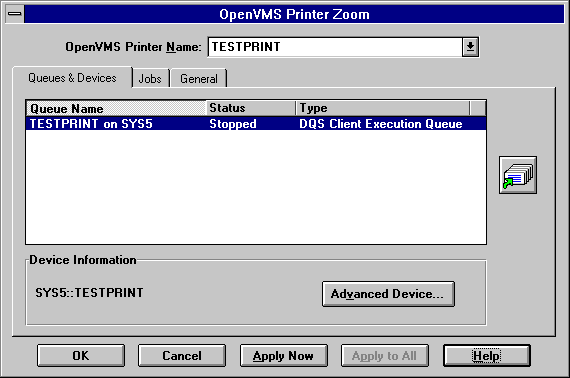
Task: Click the Type column header
Action: [383, 108]
